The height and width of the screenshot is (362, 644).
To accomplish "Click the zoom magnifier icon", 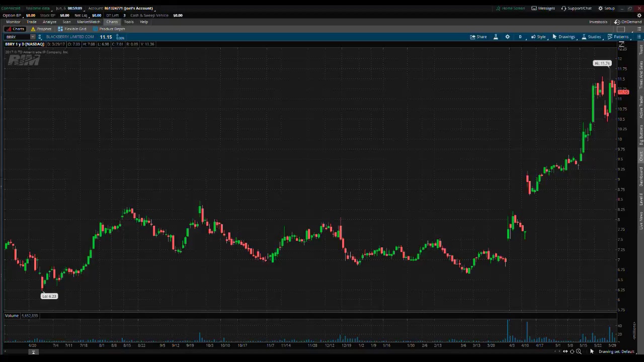I will (579, 351).
